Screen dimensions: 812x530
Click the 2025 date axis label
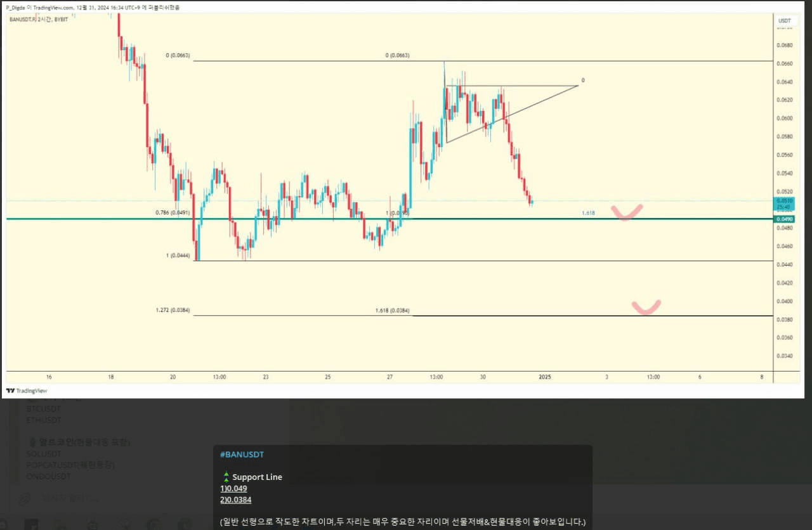coord(544,377)
